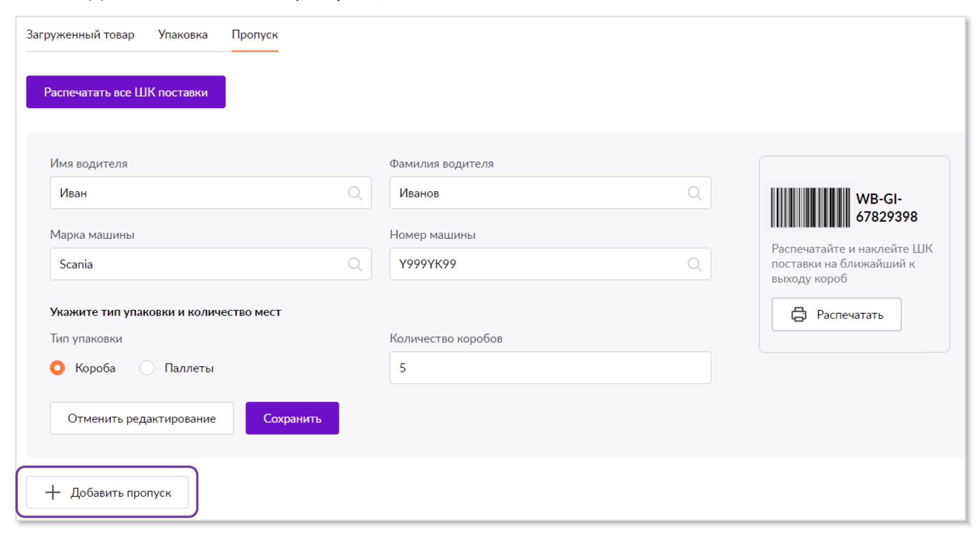Click search icon in car number field
This screenshot has width=980, height=540.
[694, 264]
